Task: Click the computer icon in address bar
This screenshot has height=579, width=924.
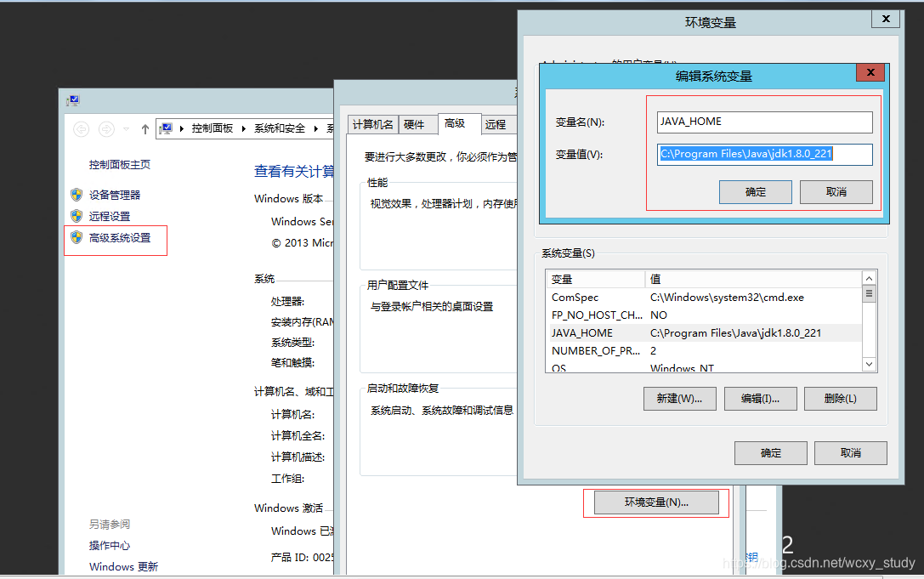Action: (x=167, y=128)
